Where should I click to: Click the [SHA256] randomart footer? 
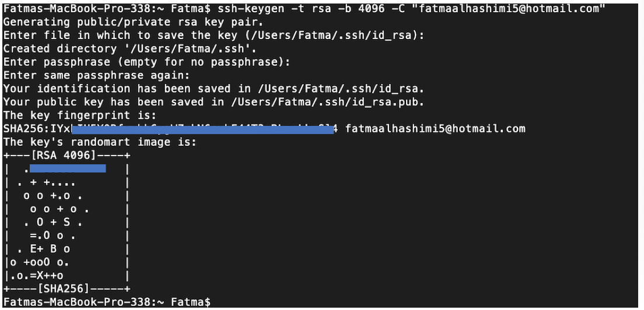[63, 289]
